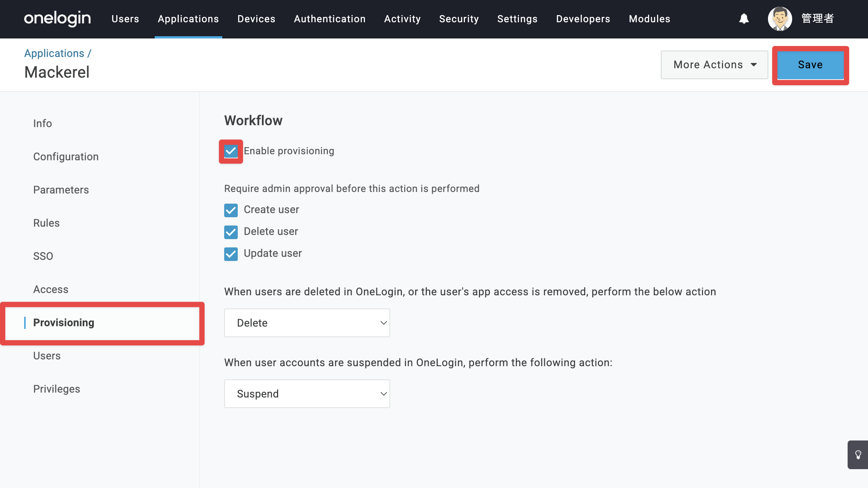The width and height of the screenshot is (868, 488).
Task: Open the lightbulb help widget
Action: pos(858,455)
